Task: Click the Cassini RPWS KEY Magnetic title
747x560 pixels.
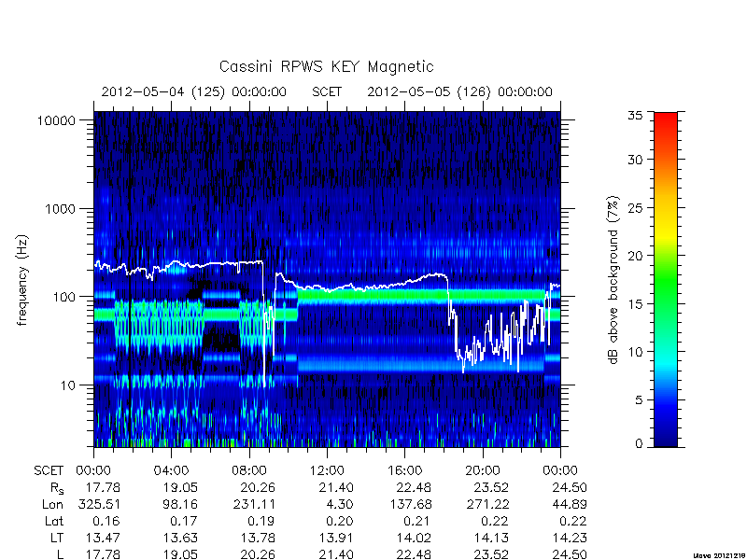Action: pyautogui.click(x=326, y=66)
